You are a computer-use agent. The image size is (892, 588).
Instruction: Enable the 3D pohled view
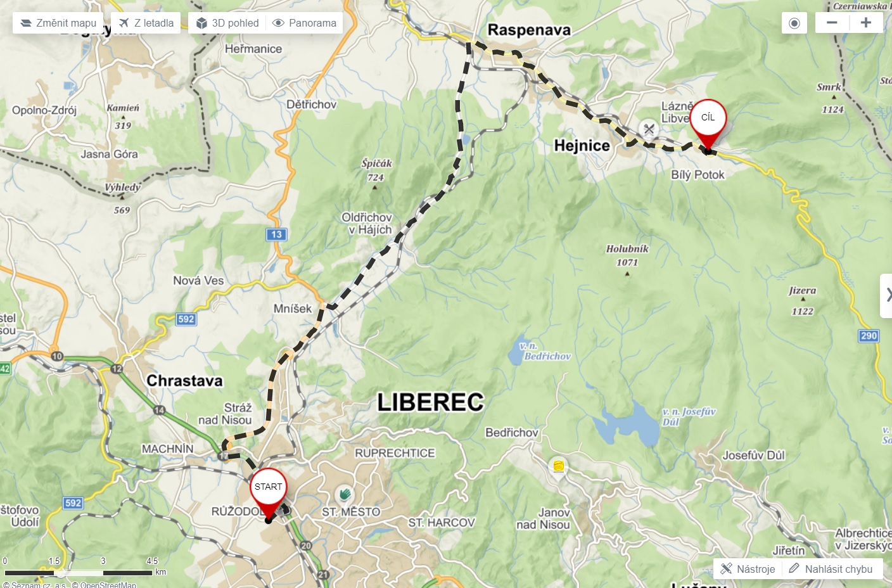pyautogui.click(x=227, y=23)
